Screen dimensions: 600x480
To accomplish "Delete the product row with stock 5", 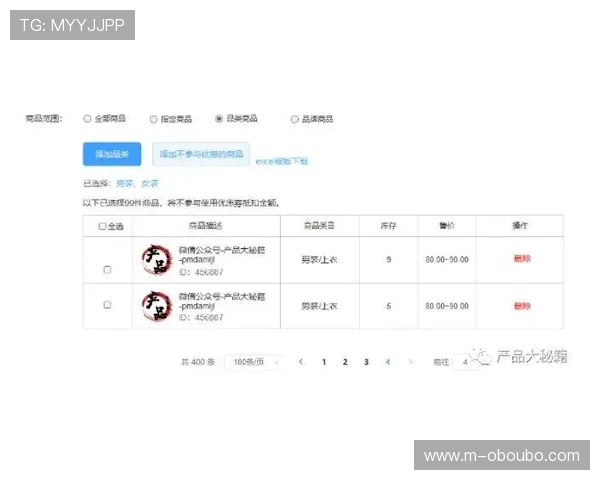I will (522, 306).
